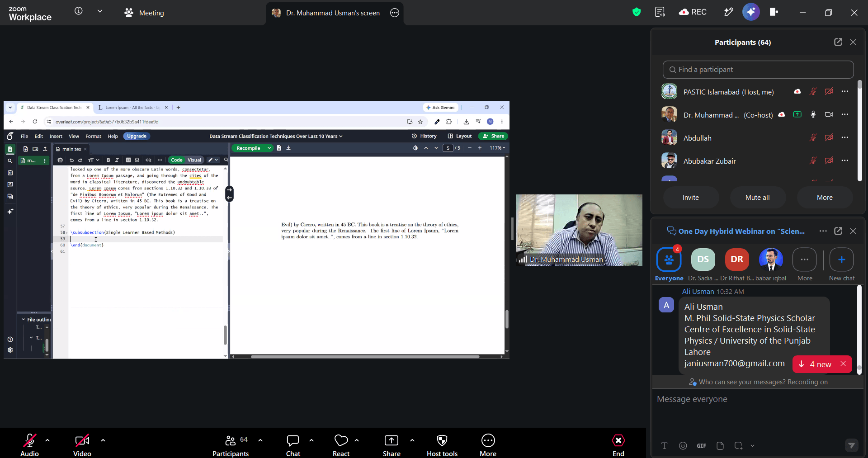Click Share screen button
This screenshot has width=868, height=458.
pyautogui.click(x=392, y=445)
